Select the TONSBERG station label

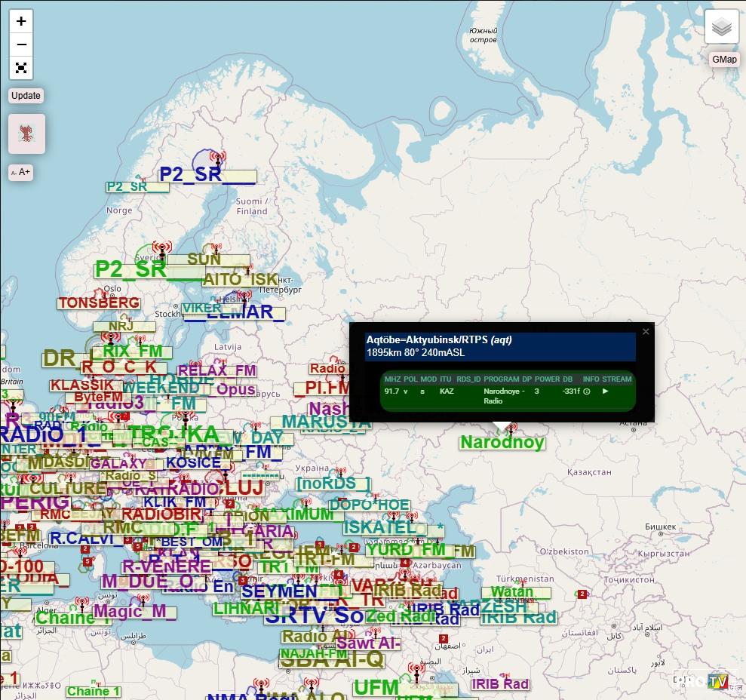[x=99, y=302]
